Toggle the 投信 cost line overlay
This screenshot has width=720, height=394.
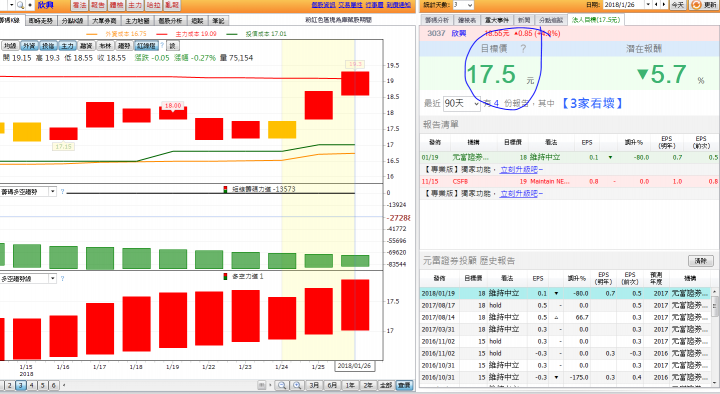48,45
